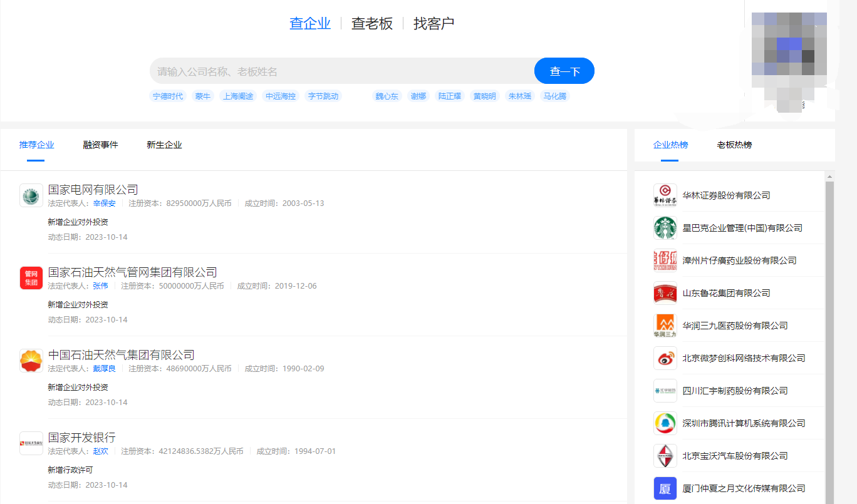
Task: Open 北京宝沃汽车股份有限公司 entry
Action: [x=735, y=456]
